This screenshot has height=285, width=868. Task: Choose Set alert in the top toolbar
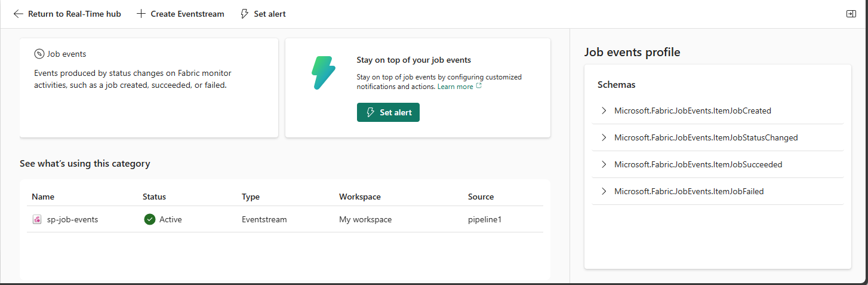(269, 14)
